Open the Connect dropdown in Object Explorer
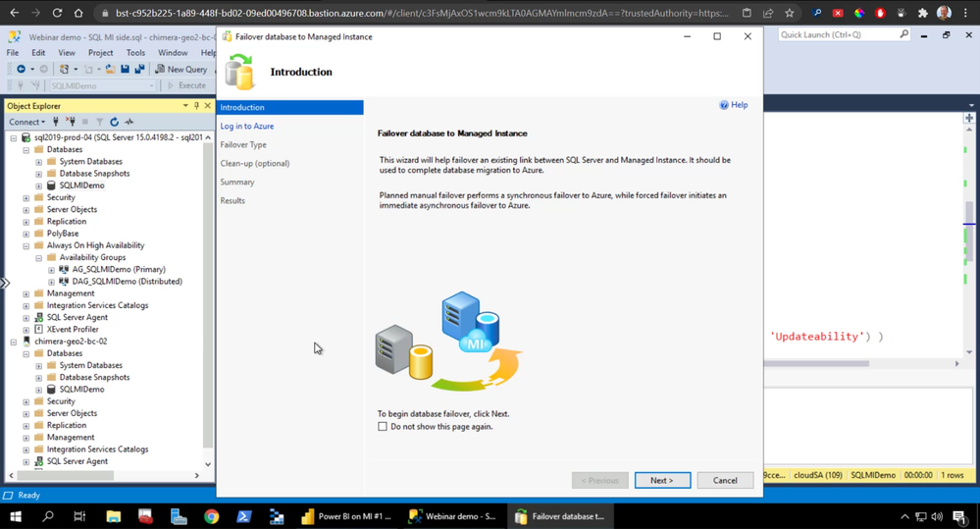This screenshot has width=980, height=529. pos(26,122)
